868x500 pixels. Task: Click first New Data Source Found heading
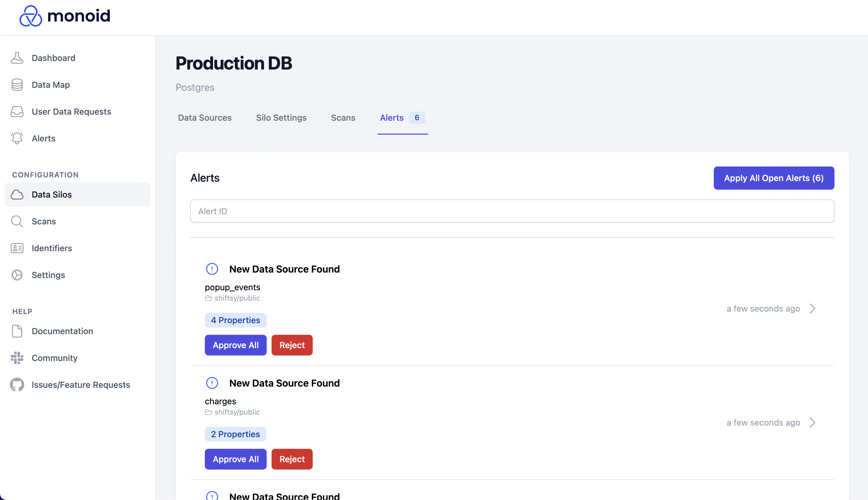tap(284, 269)
